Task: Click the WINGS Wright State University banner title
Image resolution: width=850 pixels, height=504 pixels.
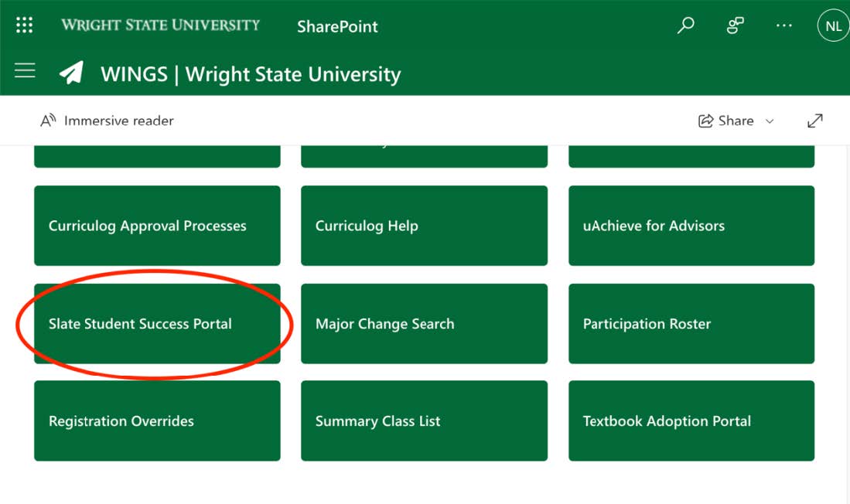Action: tap(250, 73)
